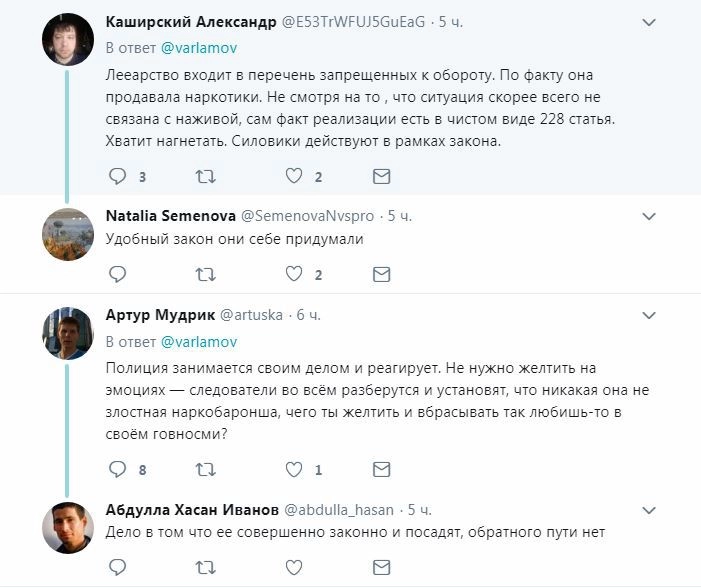701x588 pixels.
Task: Send Каширский Александр's tweet via direct message
Action: (381, 177)
